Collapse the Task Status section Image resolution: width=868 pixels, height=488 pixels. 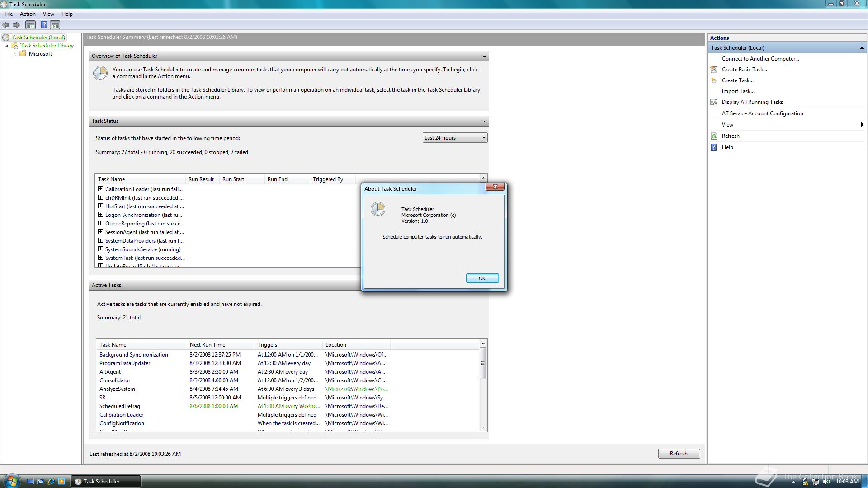[x=484, y=122]
